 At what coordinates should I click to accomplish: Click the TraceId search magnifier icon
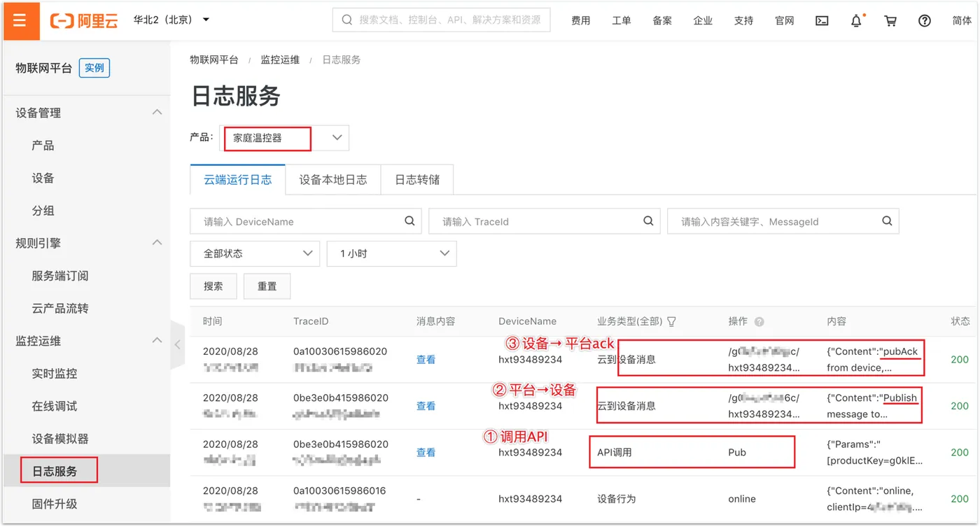pyautogui.click(x=648, y=221)
